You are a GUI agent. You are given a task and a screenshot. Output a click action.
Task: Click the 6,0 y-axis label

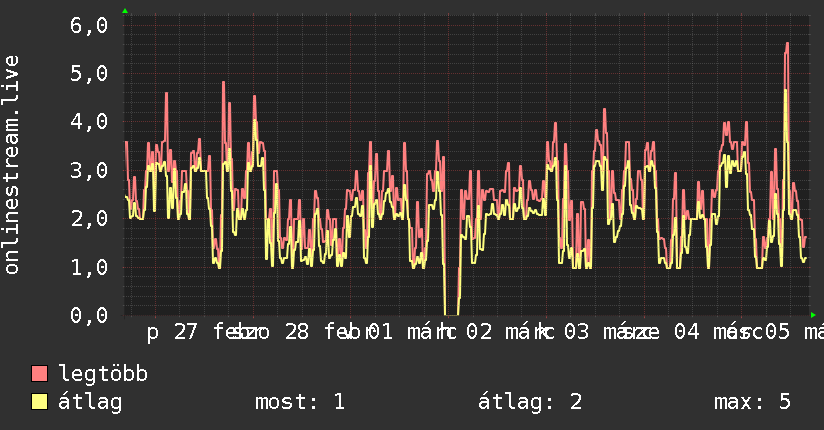(89, 26)
